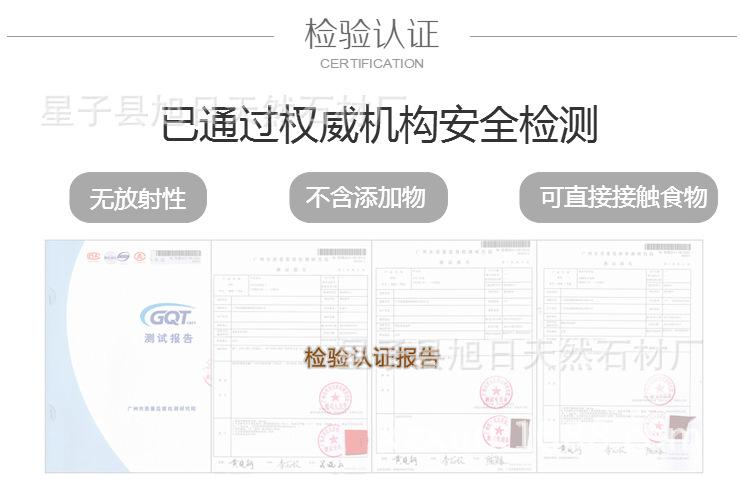Click the certification logos on cover top-left
Viewport: 741px width, 488px height.
(115, 257)
